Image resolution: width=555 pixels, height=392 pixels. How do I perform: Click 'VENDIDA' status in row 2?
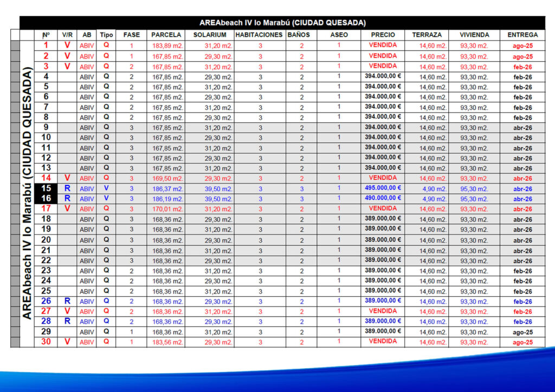point(383,56)
